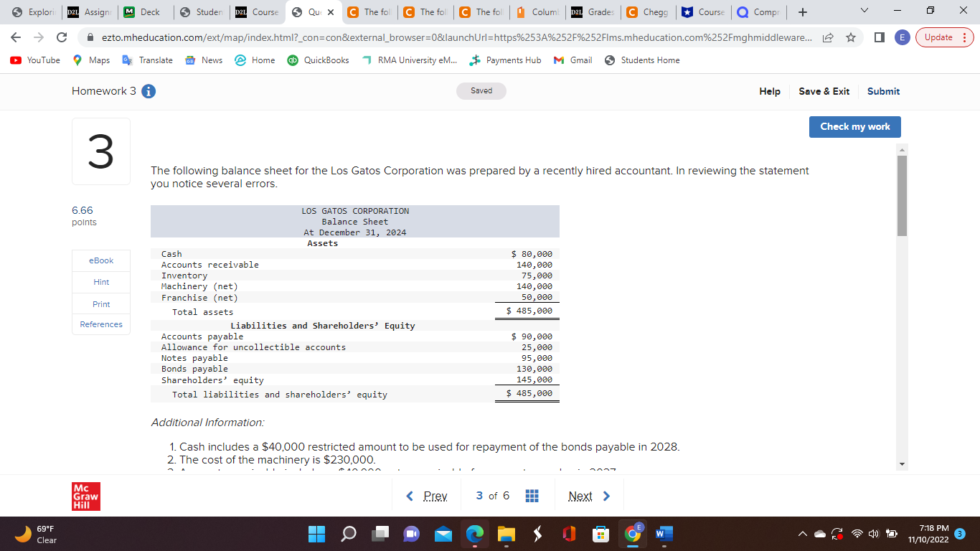Go to the previous question

pos(427,496)
